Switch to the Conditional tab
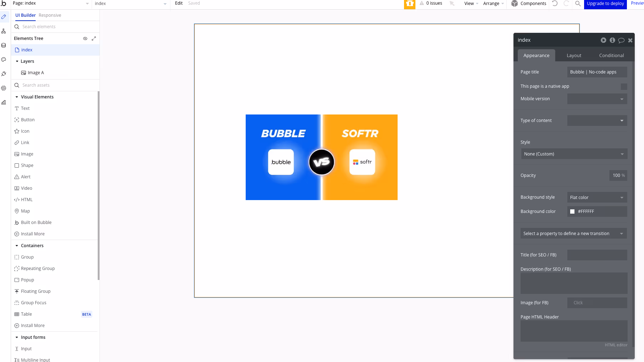644x362 pixels. (611, 56)
